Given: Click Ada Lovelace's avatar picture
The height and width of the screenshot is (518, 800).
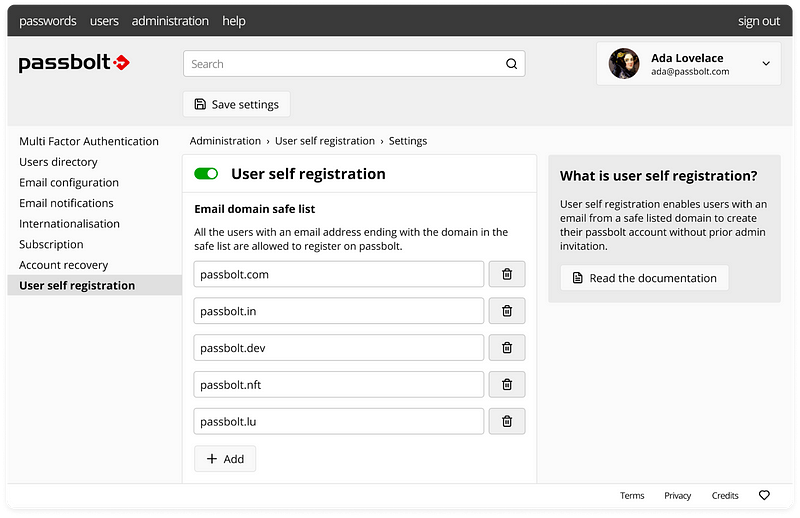Looking at the screenshot, I should point(623,63).
